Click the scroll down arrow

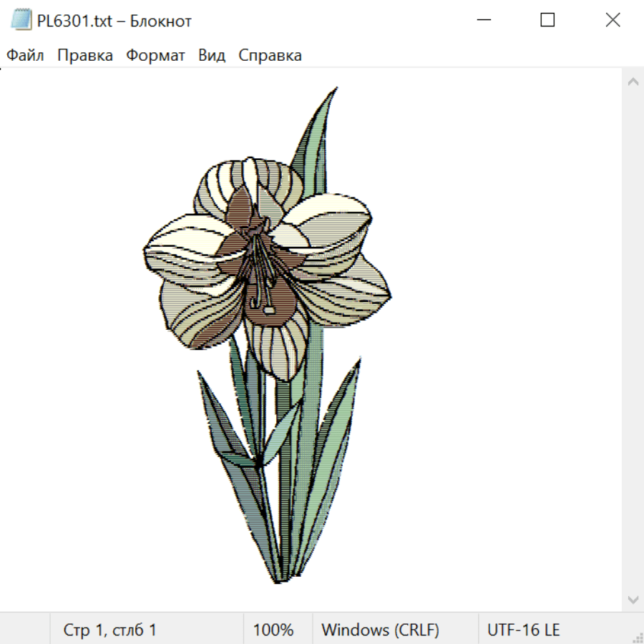tap(633, 598)
